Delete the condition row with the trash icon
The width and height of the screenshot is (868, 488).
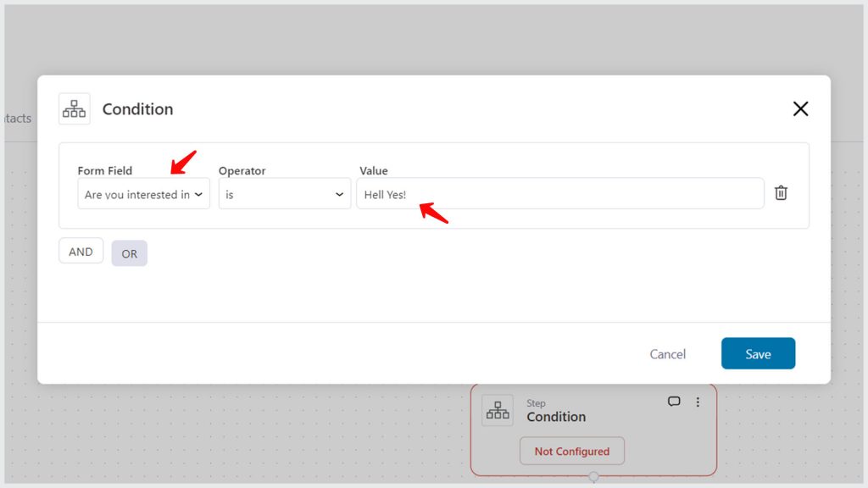[781, 192]
